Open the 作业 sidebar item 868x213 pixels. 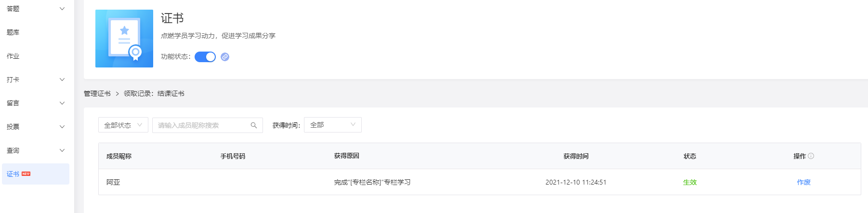click(36, 56)
